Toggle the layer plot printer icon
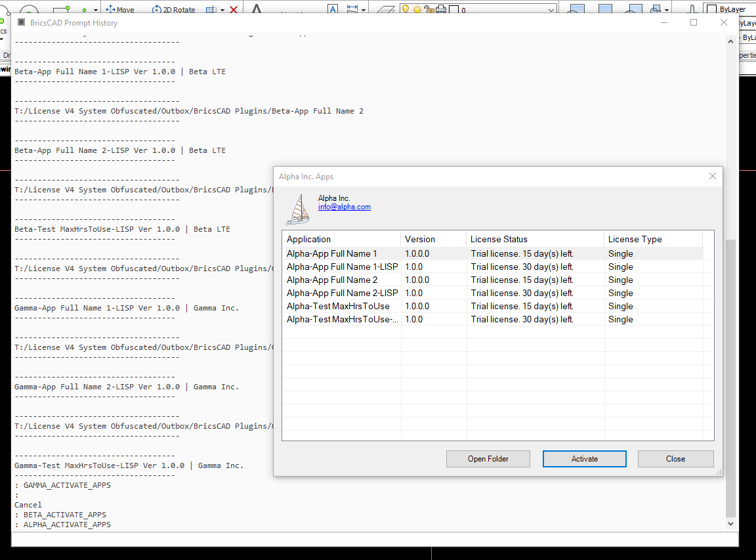The width and height of the screenshot is (756, 560). pyautogui.click(x=441, y=9)
